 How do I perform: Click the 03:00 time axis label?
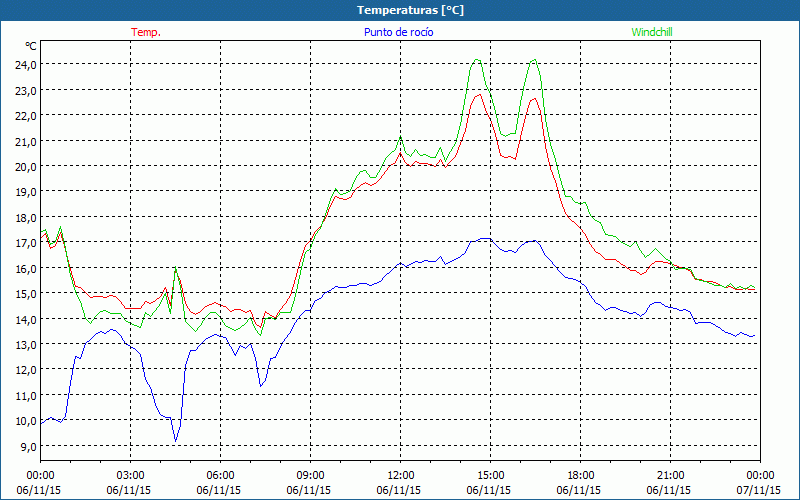pos(131,476)
